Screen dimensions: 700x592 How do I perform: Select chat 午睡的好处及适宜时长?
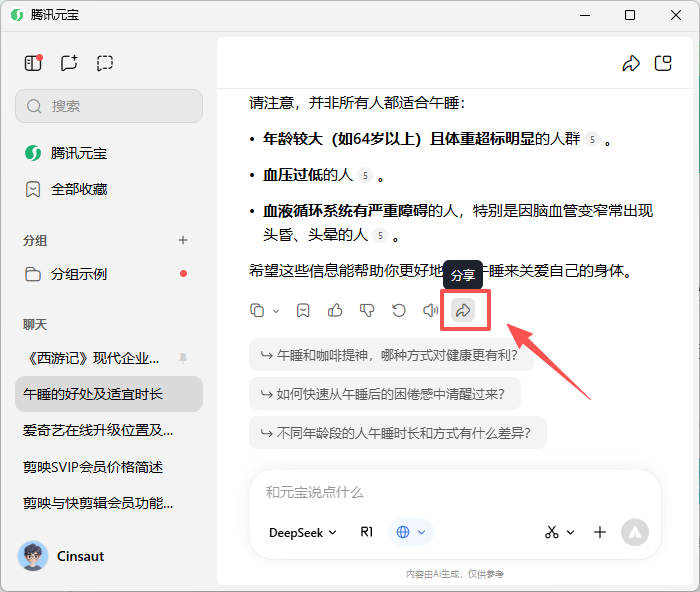point(109,394)
